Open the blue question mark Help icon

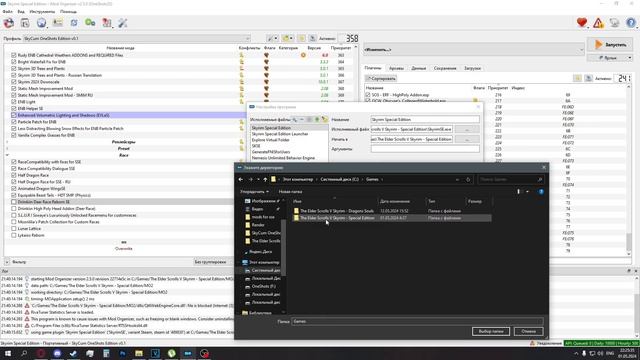click(x=631, y=23)
